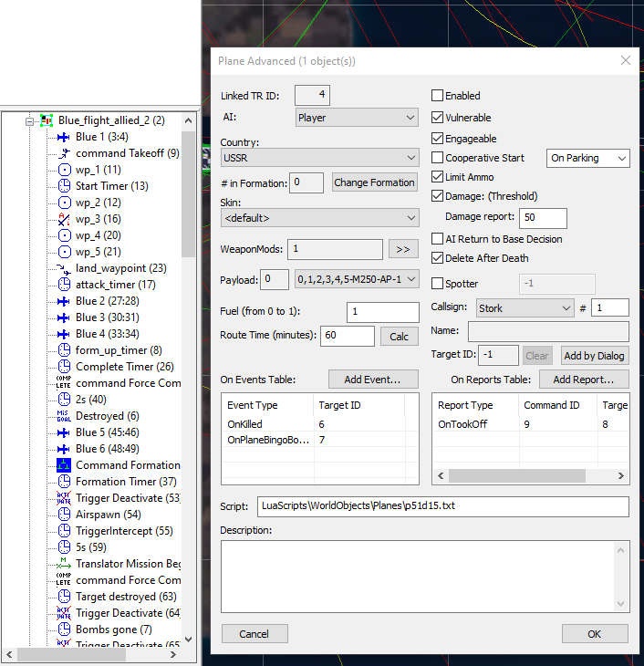
Task: Select the wp_1 (11) waypoint icon
Action: (x=64, y=170)
